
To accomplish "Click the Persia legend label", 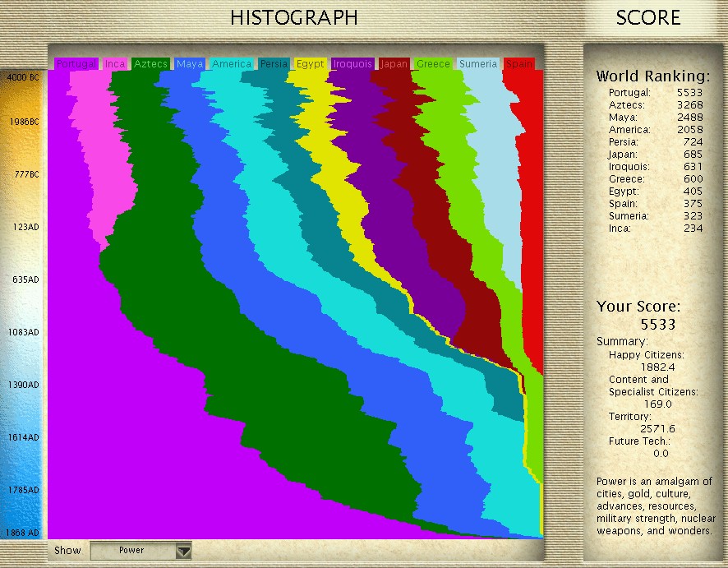I will (274, 64).
